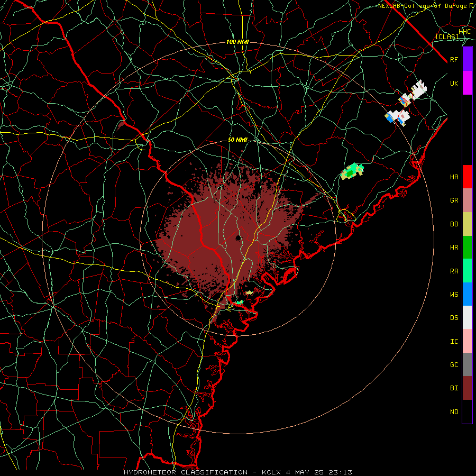476x476 pixels.
Task: Click the WS blue legend swatch
Action: [467, 294]
